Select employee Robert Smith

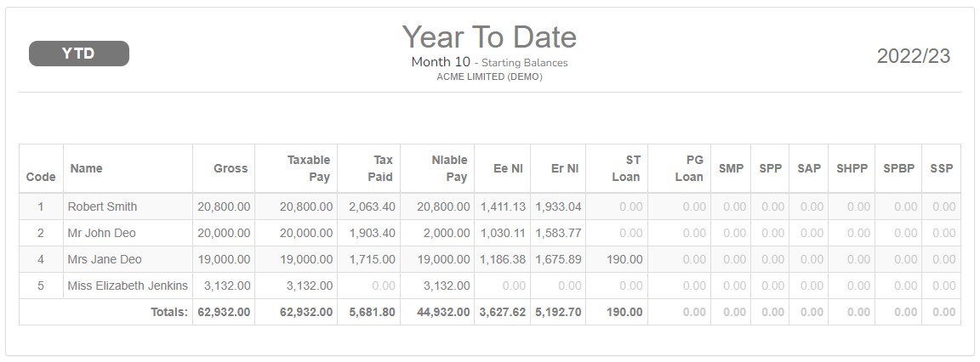(102, 206)
